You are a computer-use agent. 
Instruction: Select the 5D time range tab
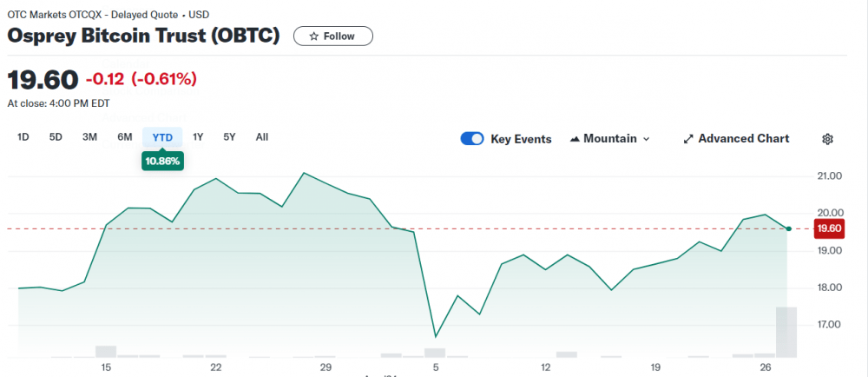56,137
